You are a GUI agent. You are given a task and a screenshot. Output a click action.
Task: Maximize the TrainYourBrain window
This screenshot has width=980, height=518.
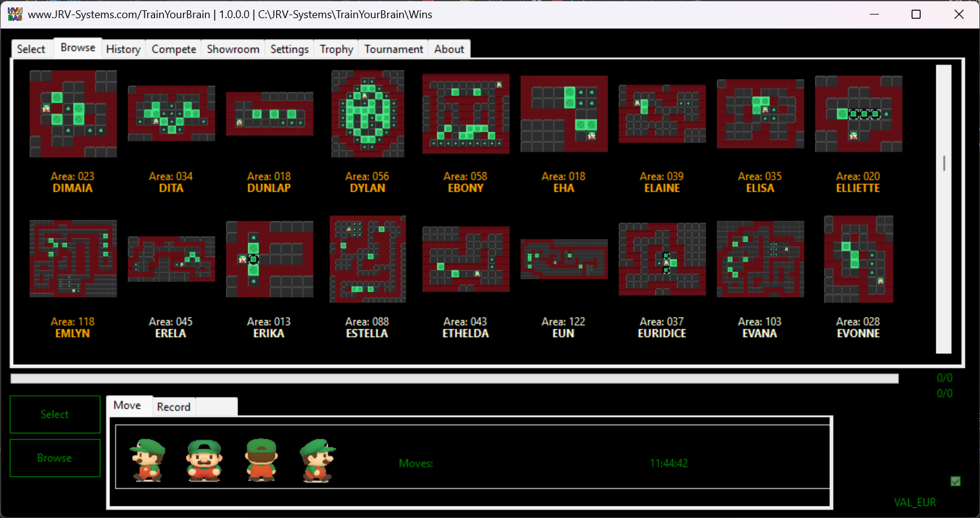coord(916,15)
